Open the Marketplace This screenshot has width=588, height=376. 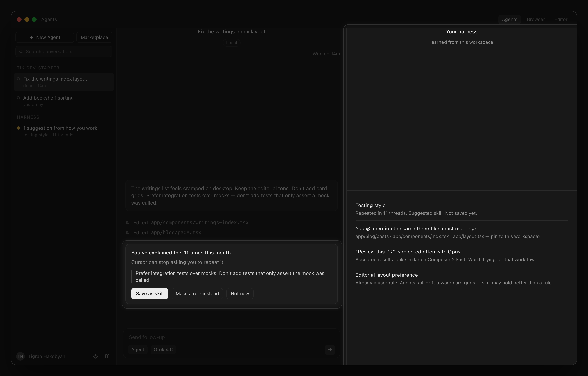94,37
